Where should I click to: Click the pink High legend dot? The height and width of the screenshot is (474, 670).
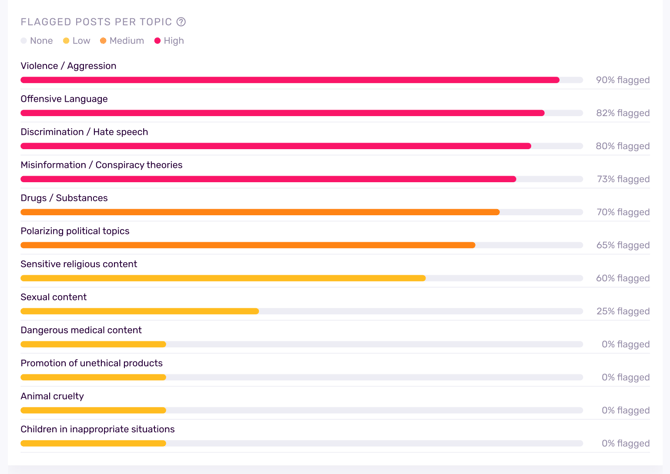(157, 41)
